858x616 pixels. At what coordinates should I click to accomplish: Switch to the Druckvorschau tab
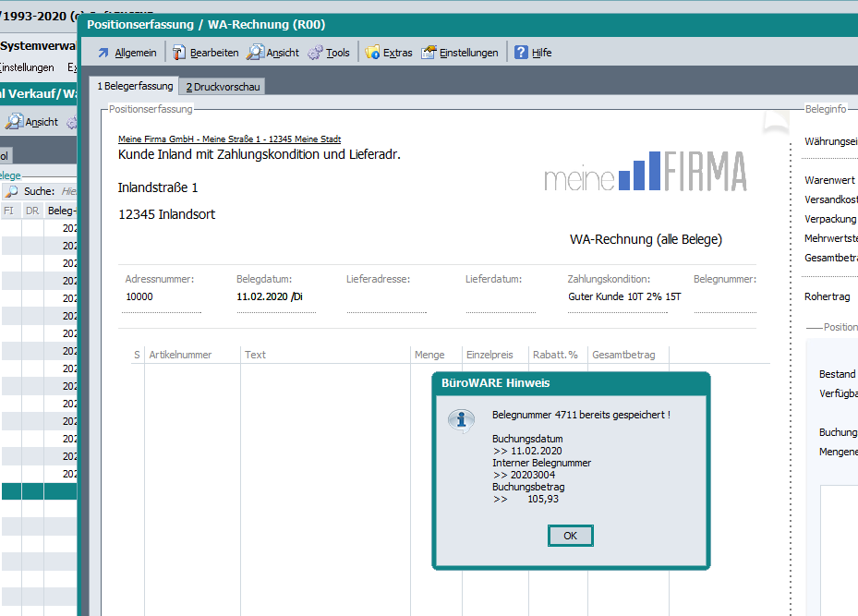pos(224,87)
